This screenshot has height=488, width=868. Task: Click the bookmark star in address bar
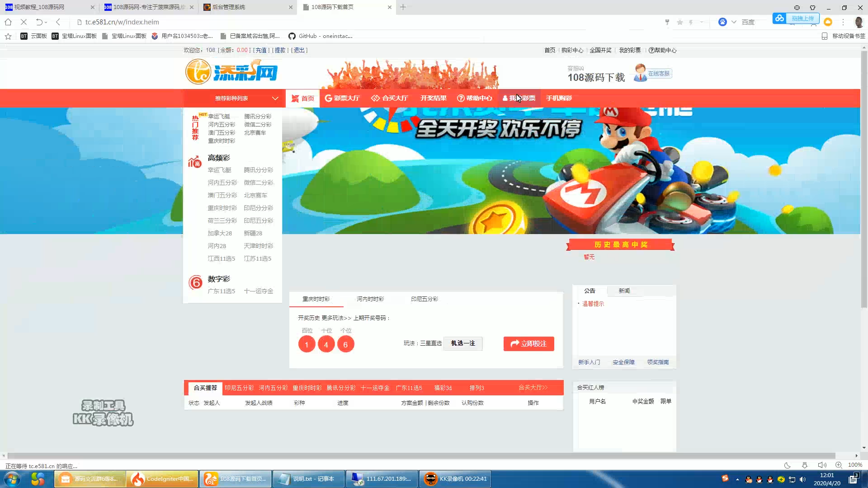[679, 22]
